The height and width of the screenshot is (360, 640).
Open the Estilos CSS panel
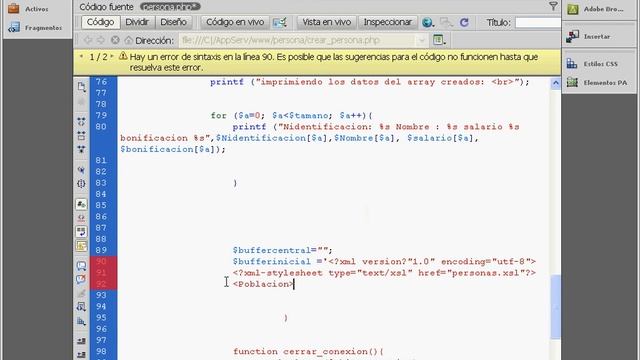pos(592,64)
